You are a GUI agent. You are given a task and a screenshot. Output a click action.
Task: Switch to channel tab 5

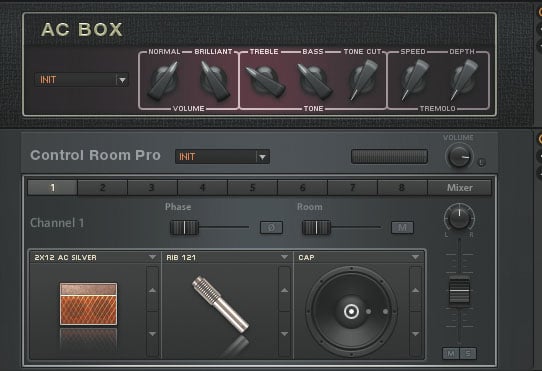coord(253,187)
